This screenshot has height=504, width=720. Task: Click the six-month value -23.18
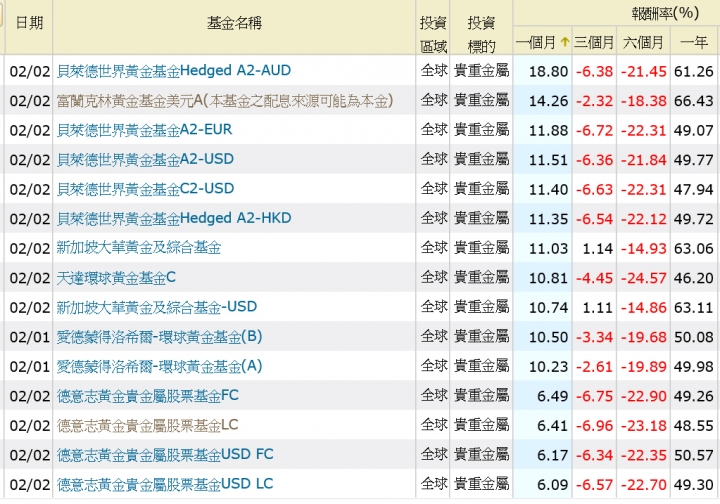(643, 426)
